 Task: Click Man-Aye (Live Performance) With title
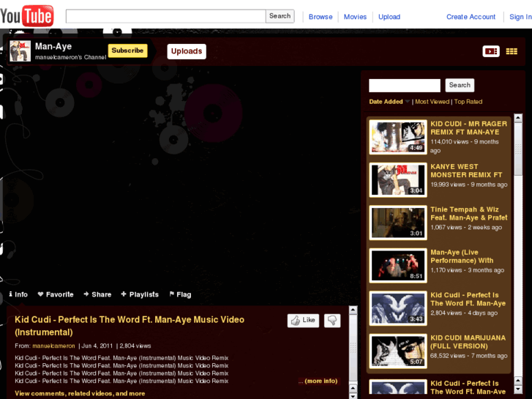pyautogui.click(x=462, y=256)
